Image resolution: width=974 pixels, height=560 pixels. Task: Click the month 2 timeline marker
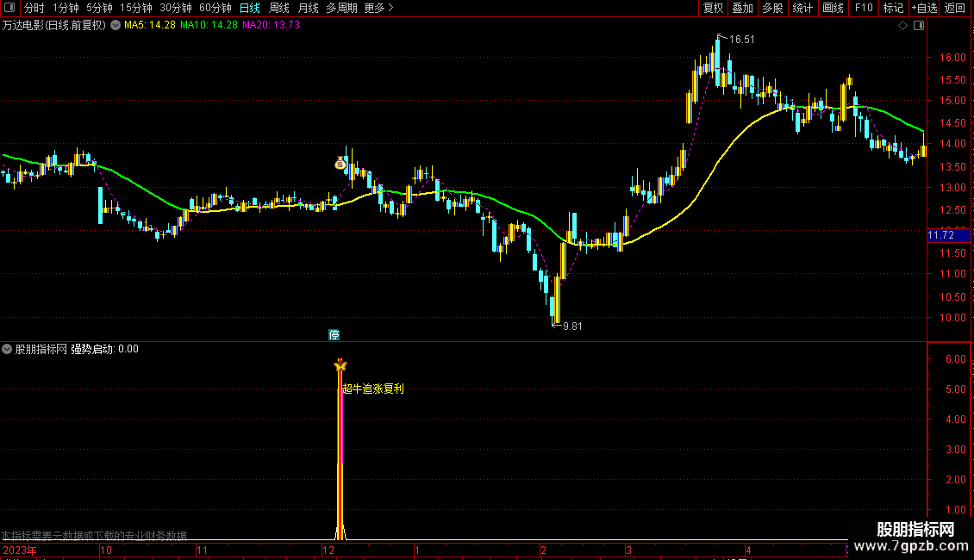[544, 550]
